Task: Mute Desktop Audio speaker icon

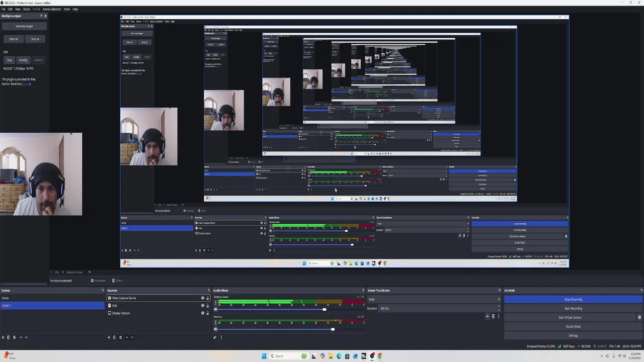Action: pos(216,309)
